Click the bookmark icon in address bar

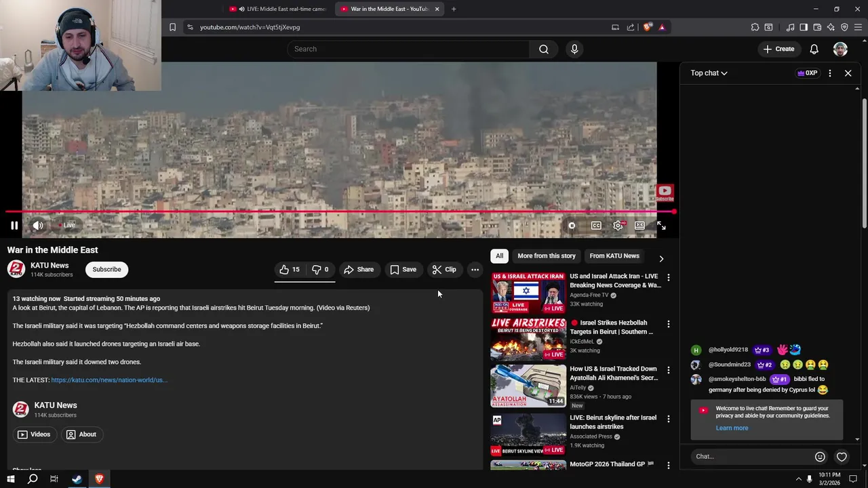tap(172, 27)
